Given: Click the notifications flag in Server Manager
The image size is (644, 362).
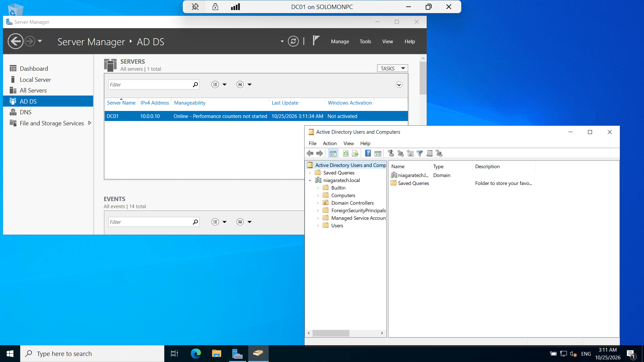Looking at the screenshot, I should pos(316,41).
